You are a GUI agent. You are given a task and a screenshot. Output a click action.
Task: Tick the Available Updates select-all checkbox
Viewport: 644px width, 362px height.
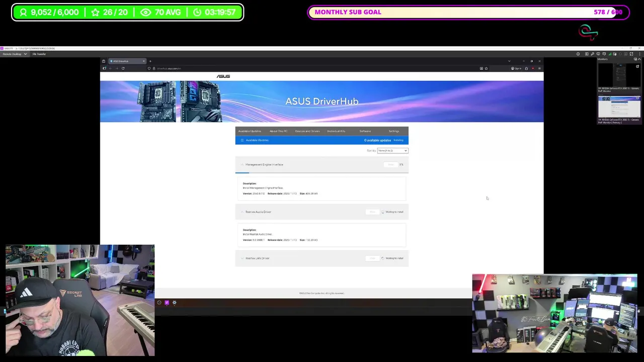[242, 140]
